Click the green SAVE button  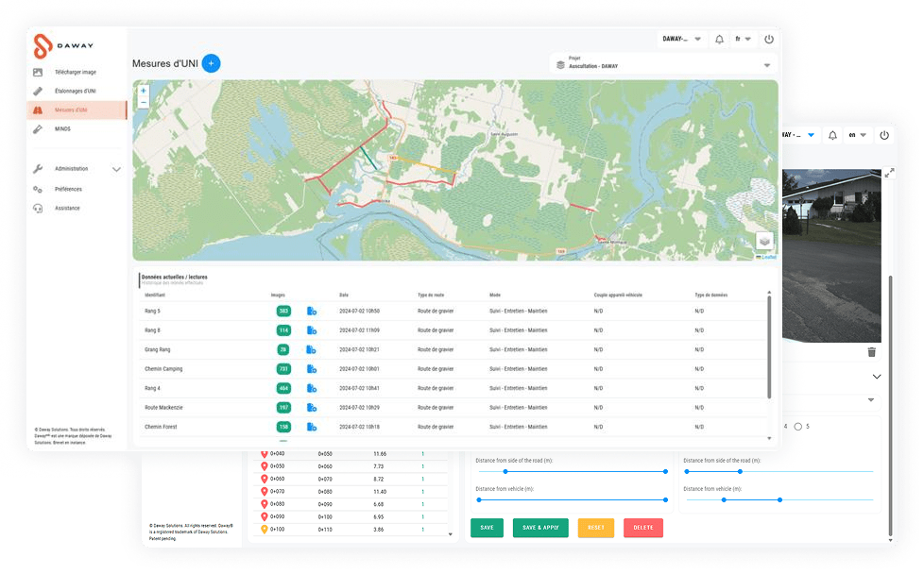coord(487,528)
